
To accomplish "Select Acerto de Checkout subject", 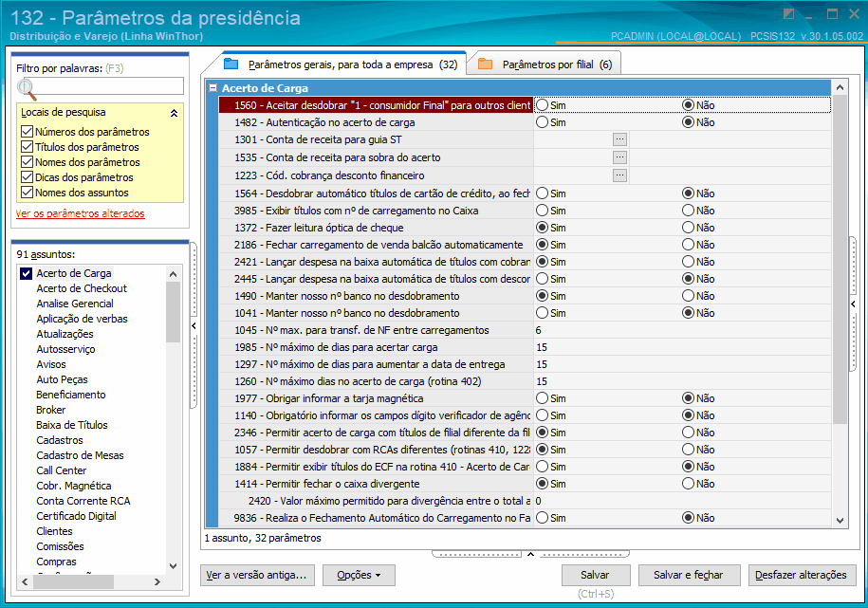I will (x=82, y=288).
